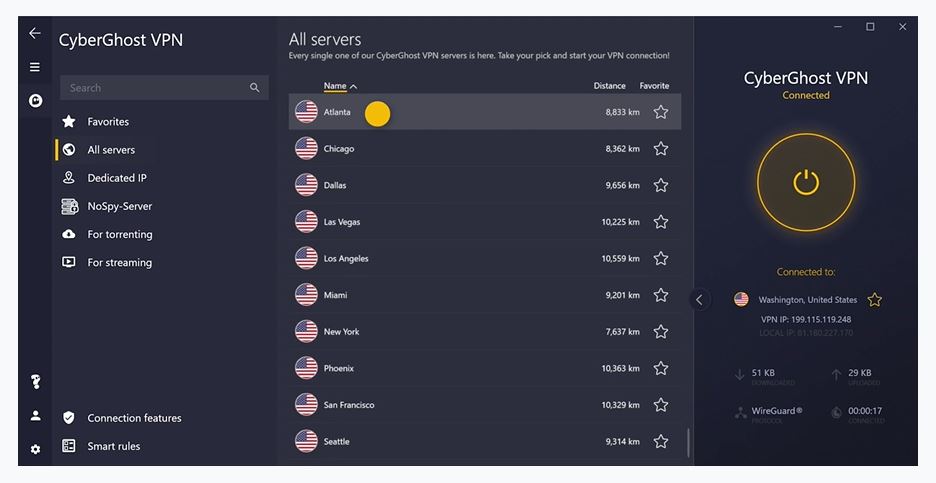The image size is (936, 483).
Task: Sort the list by Distance header
Action: [609, 86]
